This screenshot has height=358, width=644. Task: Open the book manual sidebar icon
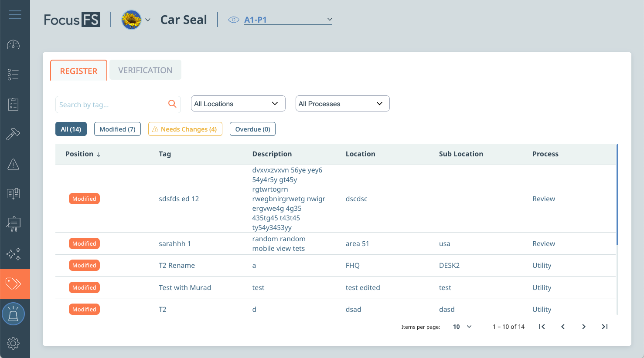pyautogui.click(x=13, y=194)
